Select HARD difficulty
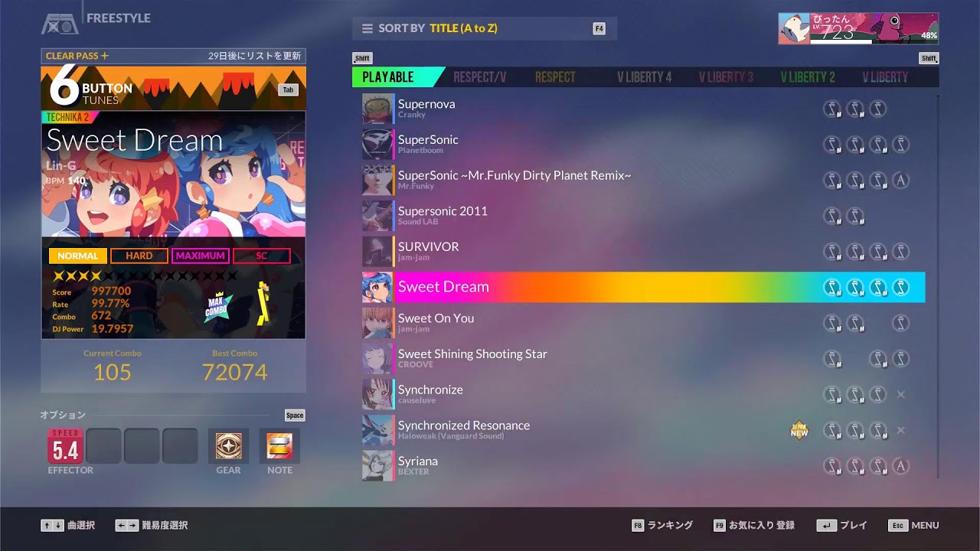Image resolution: width=980 pixels, height=551 pixels. (139, 256)
